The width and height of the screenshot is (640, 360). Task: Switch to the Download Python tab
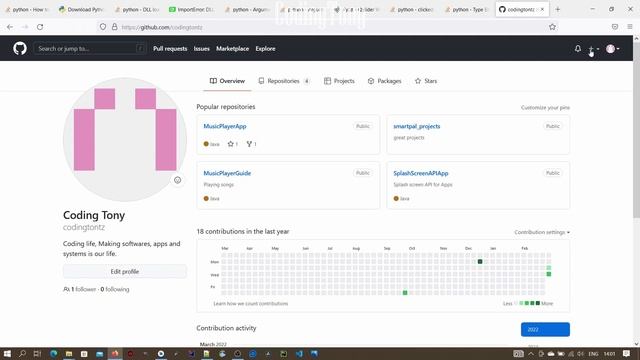click(81, 9)
